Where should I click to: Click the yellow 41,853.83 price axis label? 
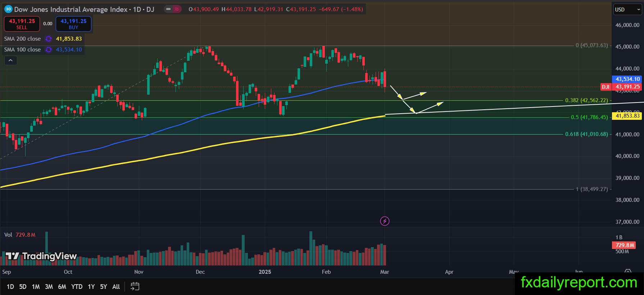point(627,116)
